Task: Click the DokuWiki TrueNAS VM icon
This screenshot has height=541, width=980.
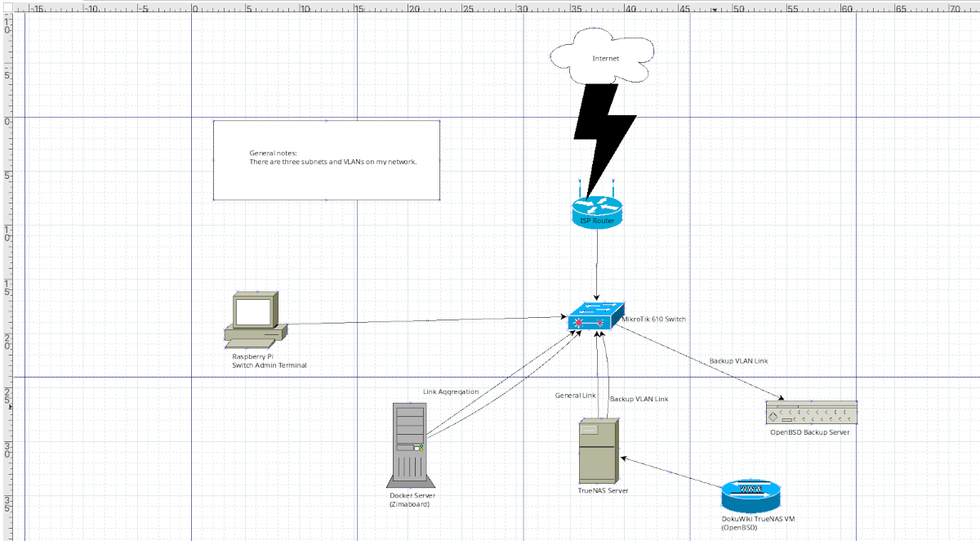Action: [750, 494]
